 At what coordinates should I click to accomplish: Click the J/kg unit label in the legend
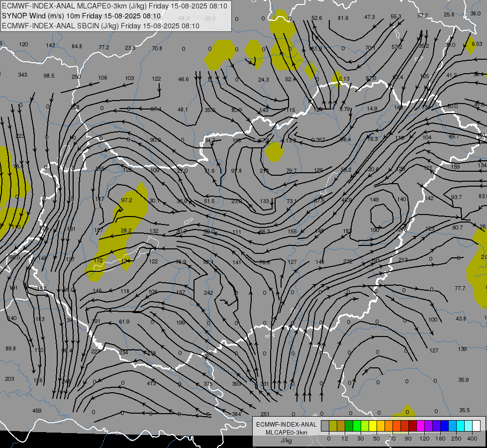point(286,441)
